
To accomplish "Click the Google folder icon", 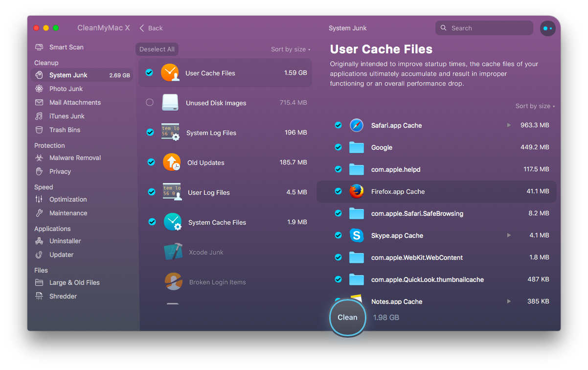I will tap(357, 147).
